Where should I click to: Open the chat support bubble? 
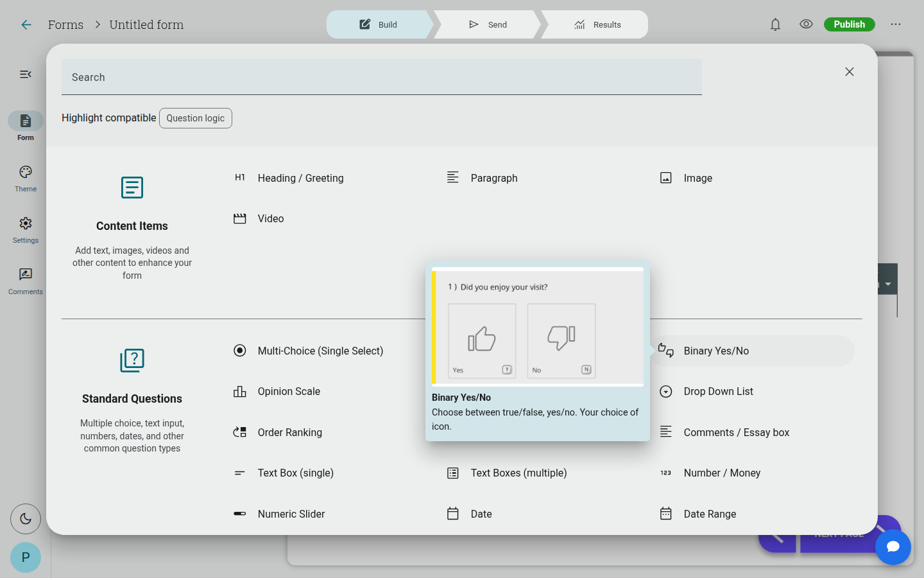pyautogui.click(x=893, y=547)
